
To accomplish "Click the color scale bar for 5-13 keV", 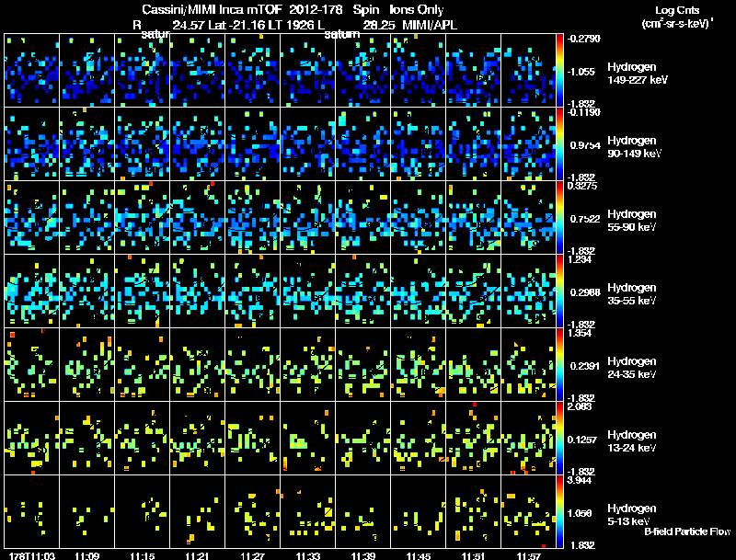I will pyautogui.click(x=559, y=512).
